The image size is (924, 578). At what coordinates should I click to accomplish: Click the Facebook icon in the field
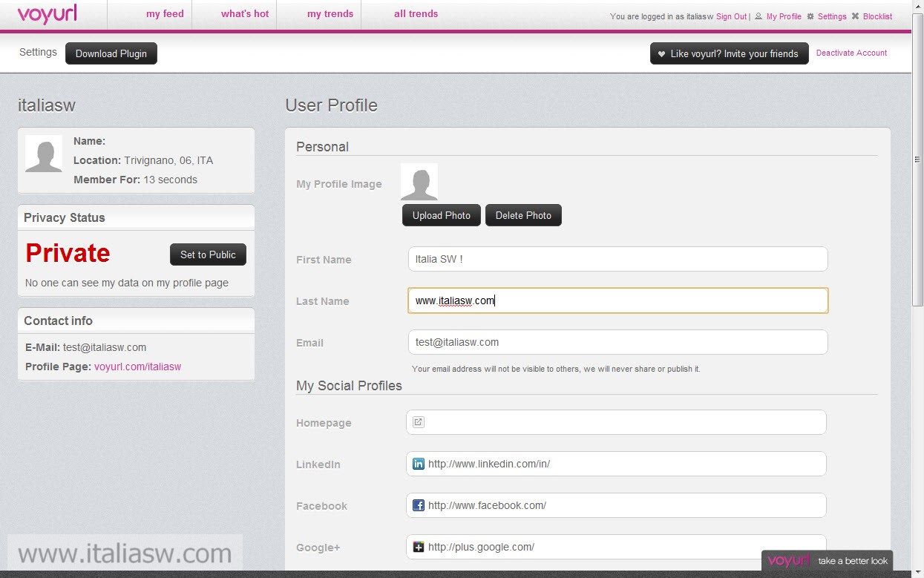tap(419, 505)
